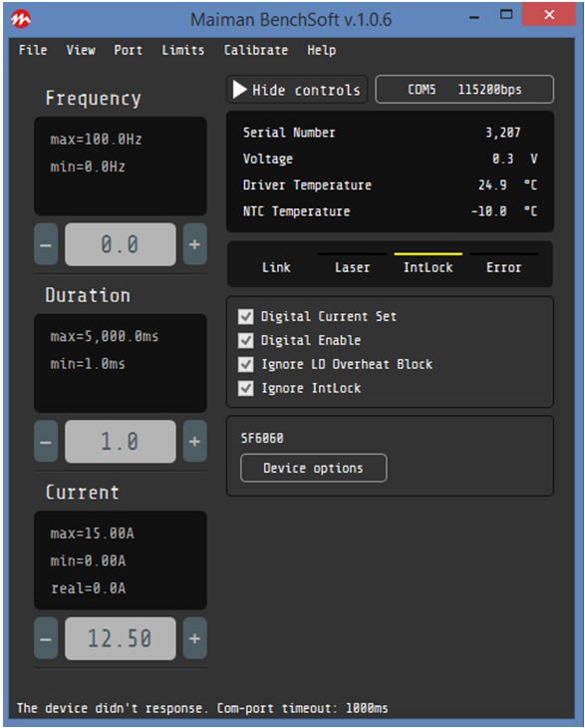The image size is (585, 728).
Task: Click the SF6060 device label
Action: pos(262,438)
